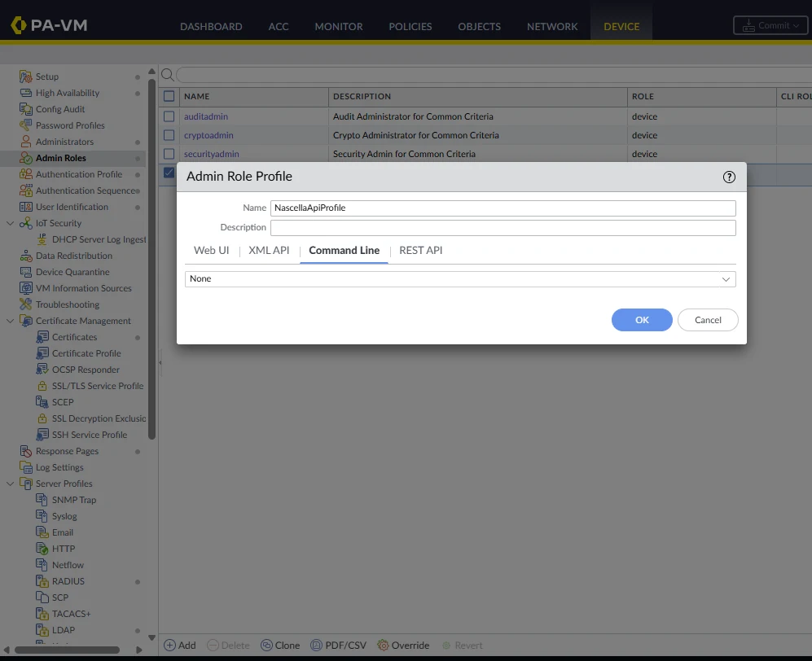Click the User Identification icon
The height and width of the screenshot is (661, 812).
(x=25, y=207)
